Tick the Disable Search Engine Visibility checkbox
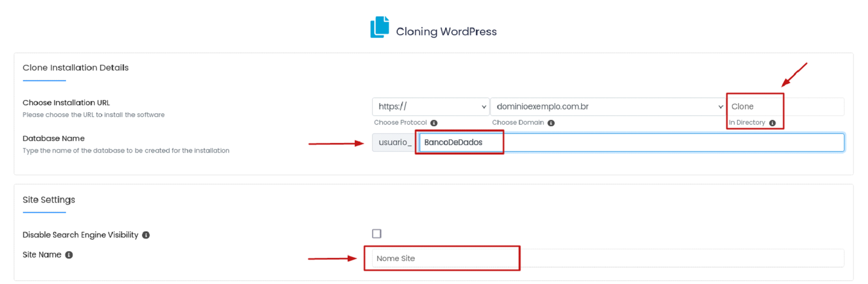 (377, 233)
